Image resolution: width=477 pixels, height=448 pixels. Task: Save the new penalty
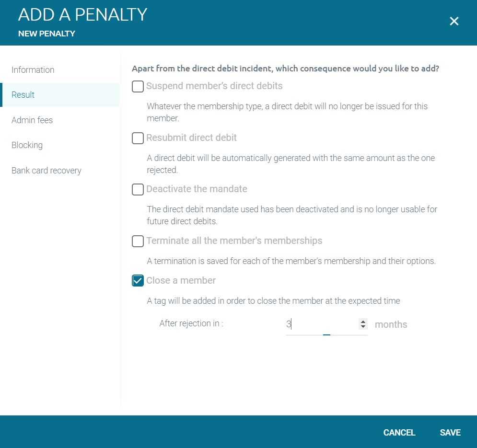pos(450,433)
